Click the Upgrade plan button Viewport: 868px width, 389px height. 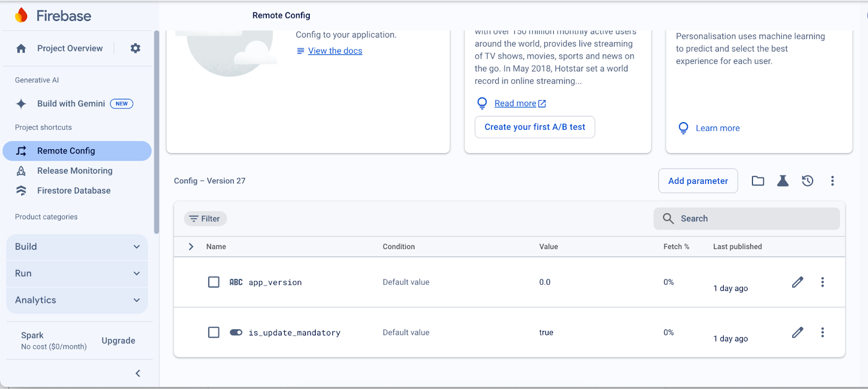click(x=118, y=341)
